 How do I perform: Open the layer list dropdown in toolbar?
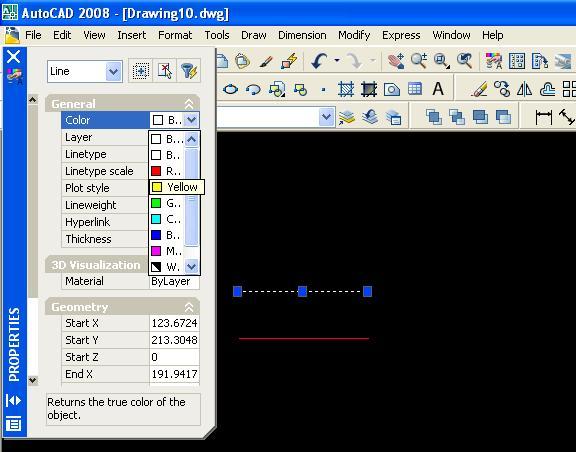pyautogui.click(x=326, y=117)
